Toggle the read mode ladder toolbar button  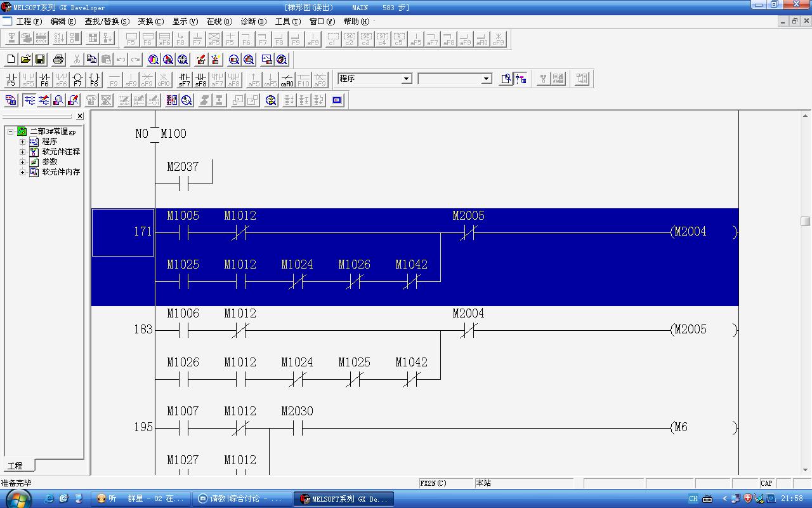29,100
